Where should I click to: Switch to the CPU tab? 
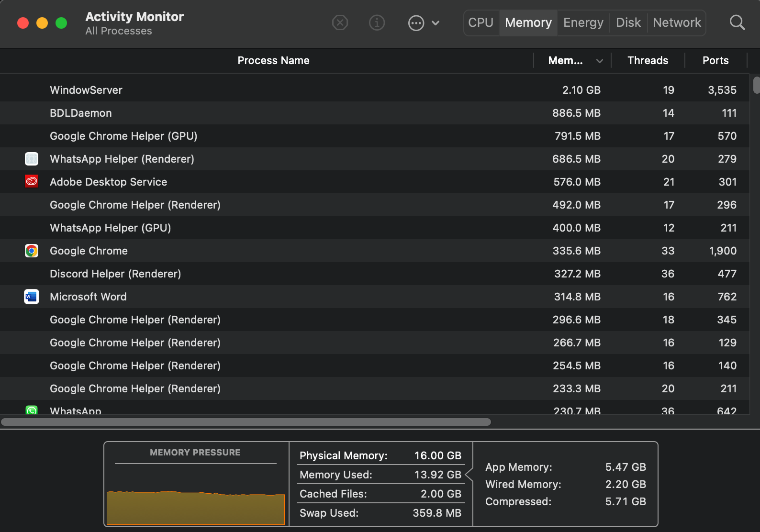pyautogui.click(x=481, y=22)
